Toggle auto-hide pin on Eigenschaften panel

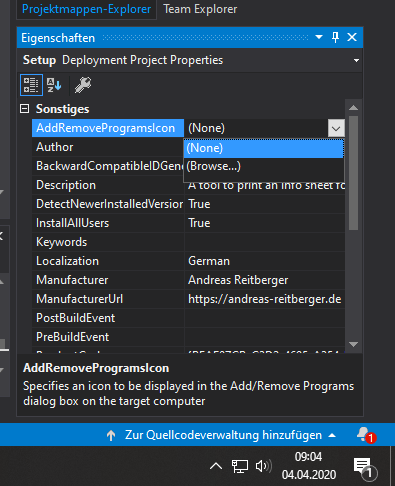(x=335, y=37)
